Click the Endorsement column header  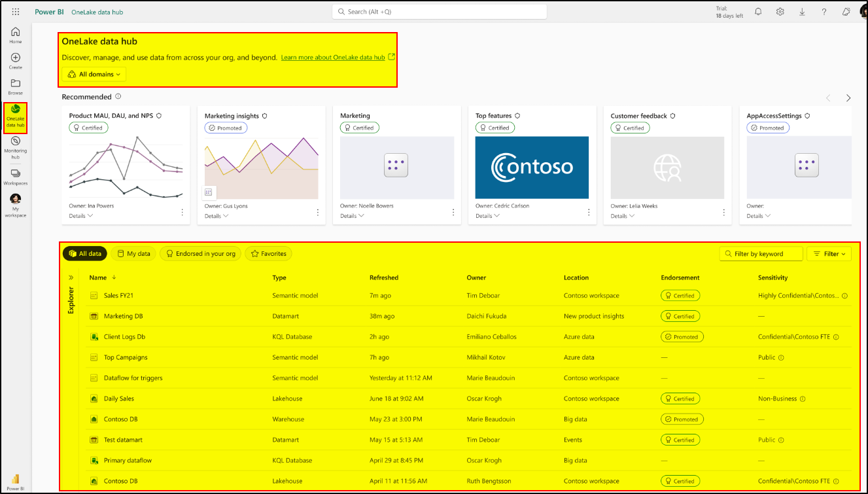coord(680,277)
